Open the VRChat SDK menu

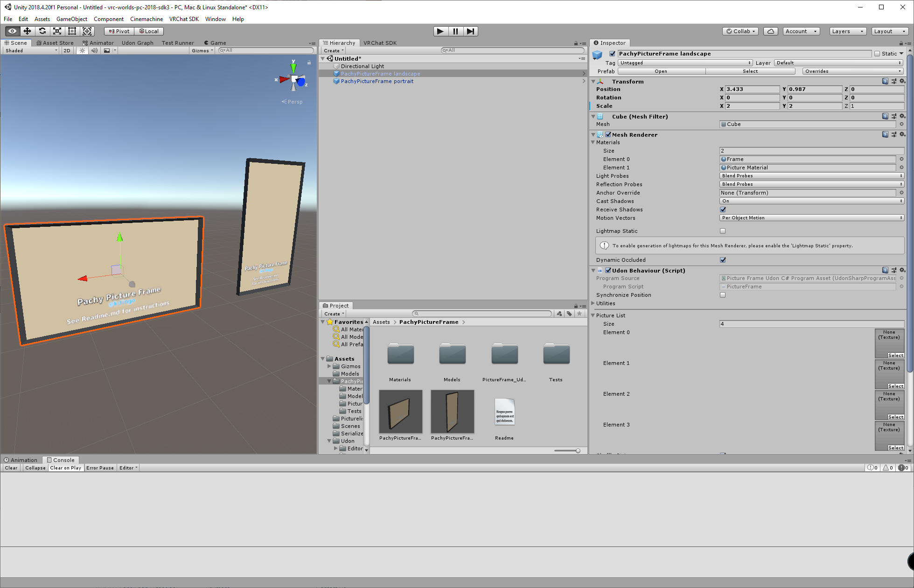tap(184, 19)
